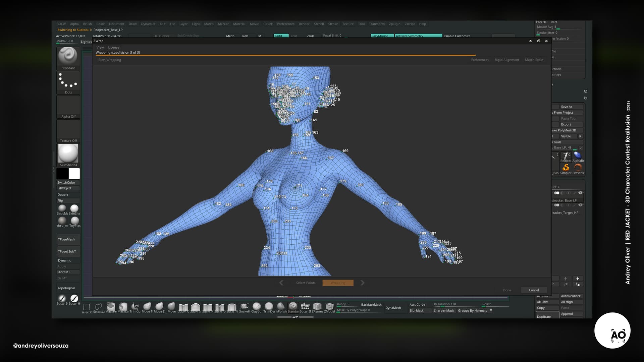The height and width of the screenshot is (362, 644).
Task: Click the white main color swatch
Action: tap(74, 174)
